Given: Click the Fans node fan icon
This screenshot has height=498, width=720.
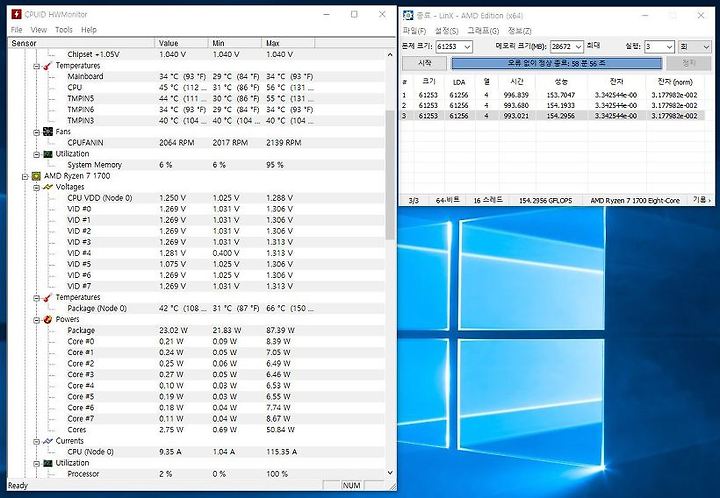Looking at the screenshot, I should (x=48, y=132).
